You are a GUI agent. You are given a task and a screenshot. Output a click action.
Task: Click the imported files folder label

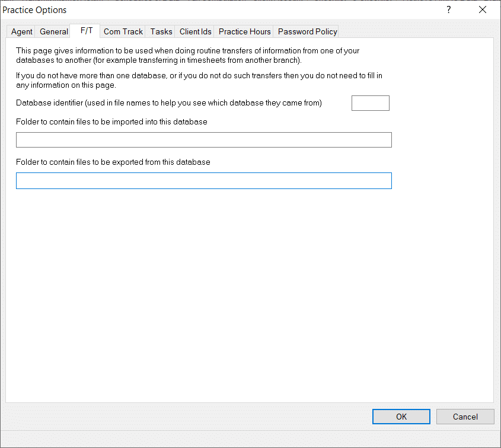111,121
